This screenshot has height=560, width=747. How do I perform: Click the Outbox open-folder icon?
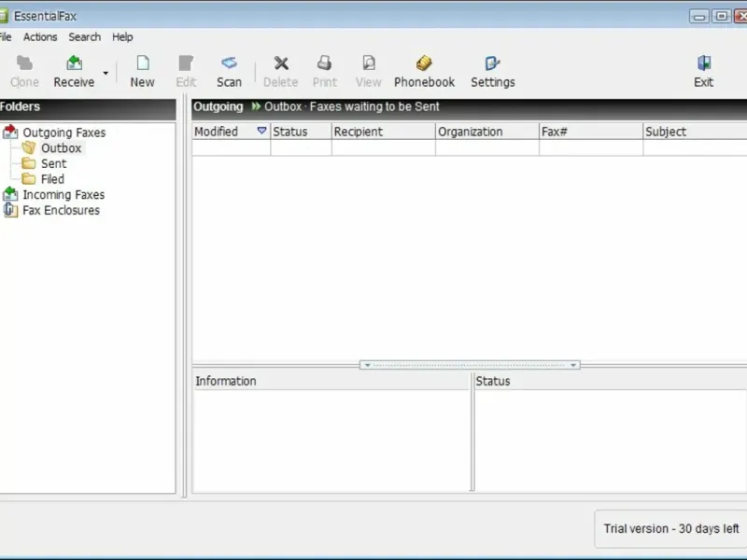pyautogui.click(x=29, y=147)
